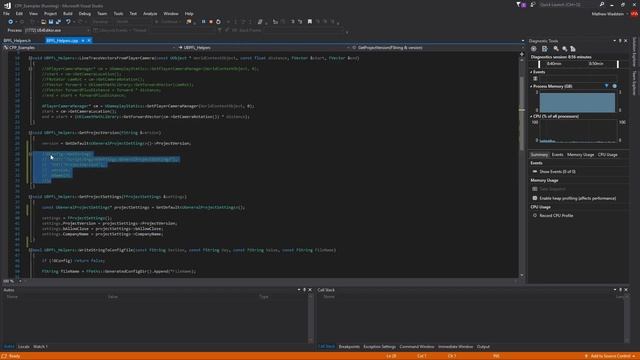Click Diagnostic Tools Zoom Out icon
Viewport: 640px width, 360px height.
[564, 49]
